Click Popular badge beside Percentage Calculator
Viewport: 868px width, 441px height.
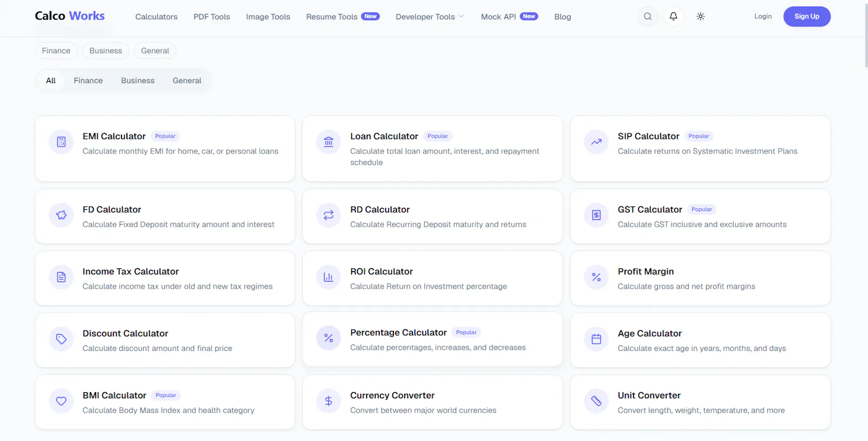click(x=466, y=333)
